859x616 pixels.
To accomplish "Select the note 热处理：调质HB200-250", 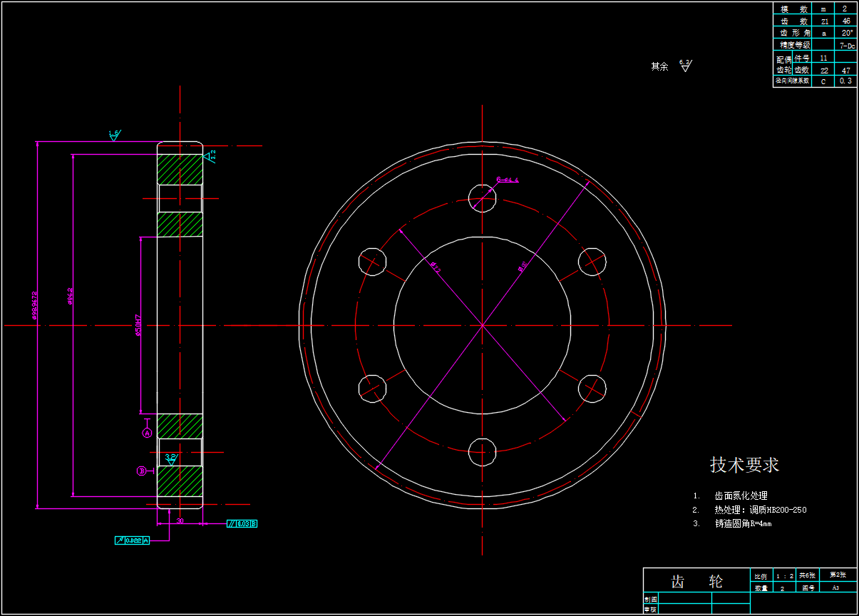I will (760, 510).
